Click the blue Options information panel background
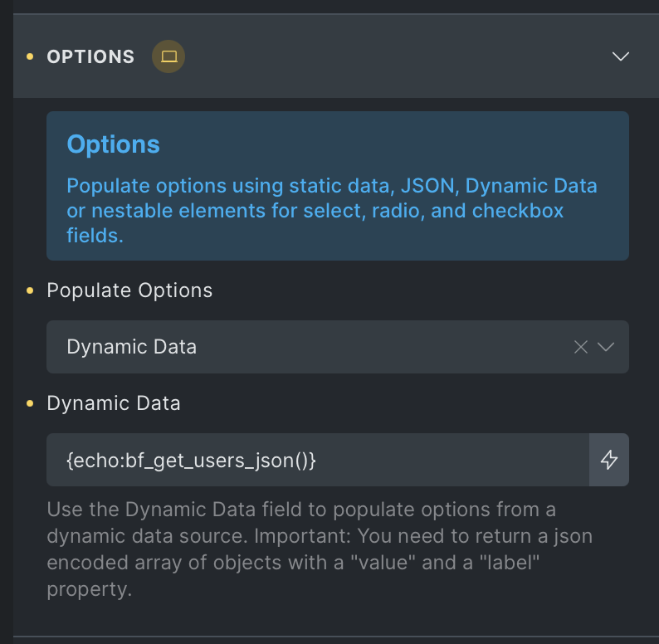 (x=338, y=186)
